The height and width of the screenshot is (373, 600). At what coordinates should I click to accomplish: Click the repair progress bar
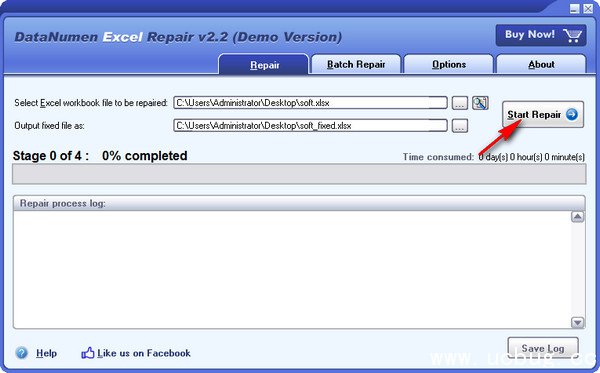(299, 174)
